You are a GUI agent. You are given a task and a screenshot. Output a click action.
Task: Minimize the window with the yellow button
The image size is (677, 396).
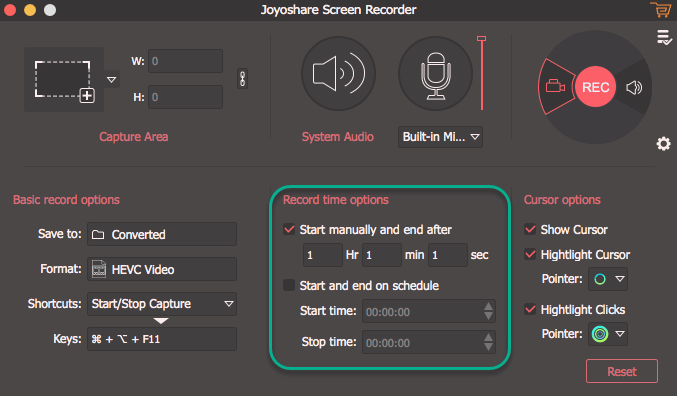pyautogui.click(x=30, y=10)
